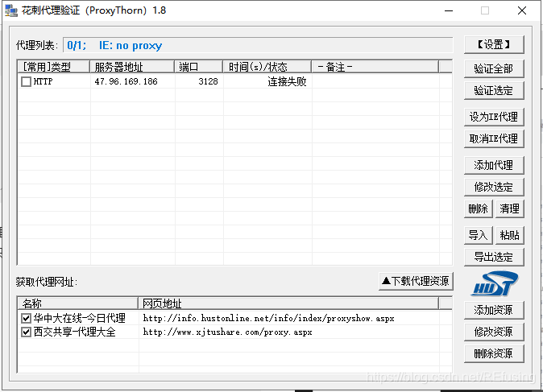Click the 网页地址 column header
The width and height of the screenshot is (543, 392).
click(288, 303)
